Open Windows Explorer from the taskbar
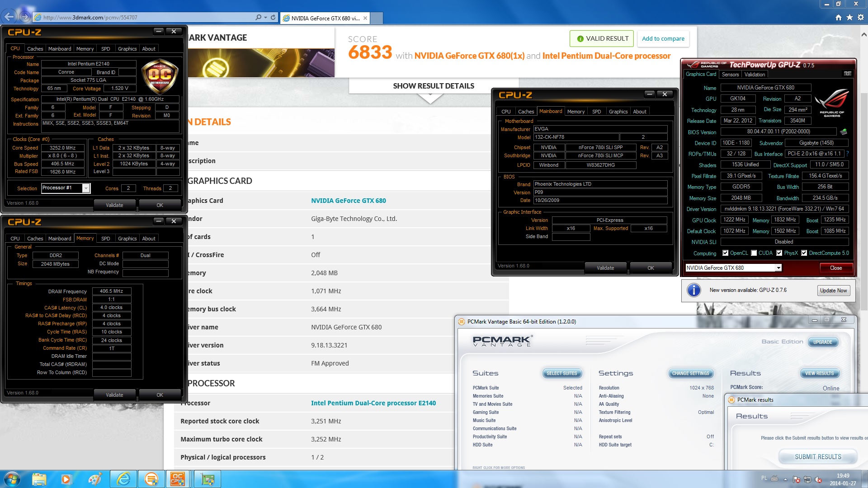Viewport: 868px width, 488px height. (39, 479)
